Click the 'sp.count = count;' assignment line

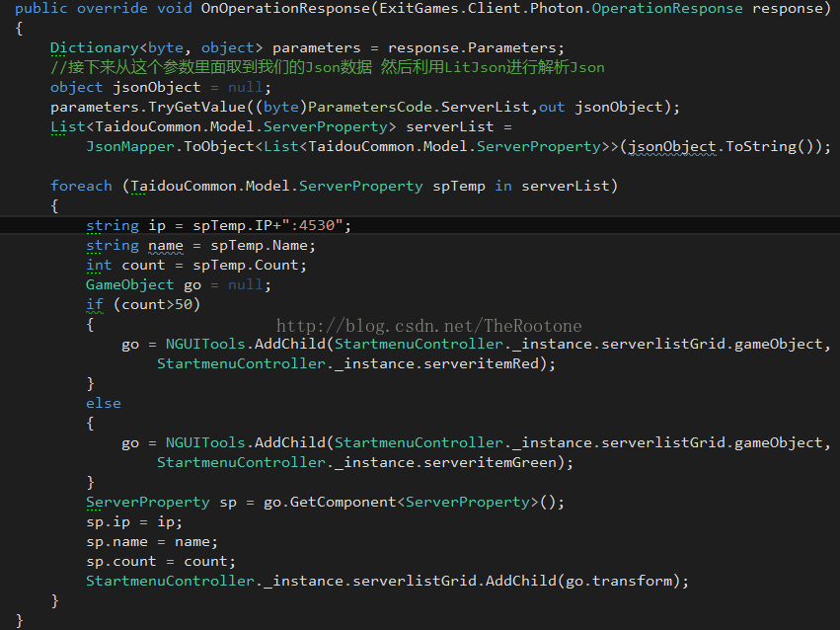pyautogui.click(x=161, y=562)
